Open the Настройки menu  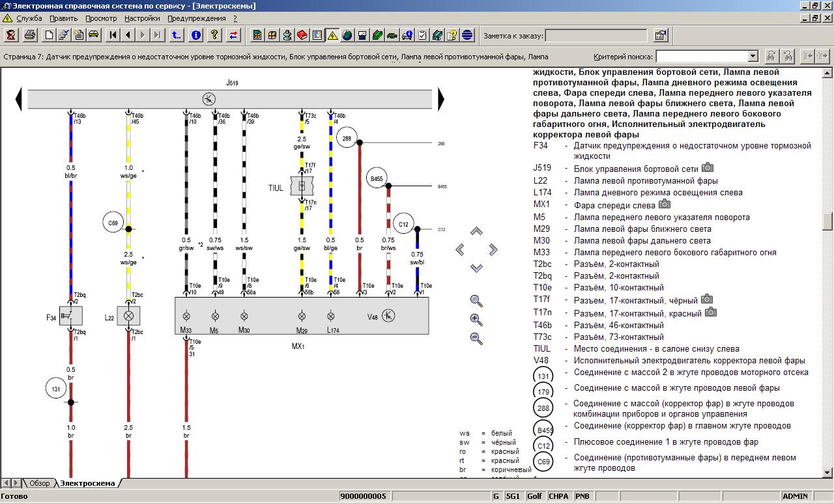142,18
